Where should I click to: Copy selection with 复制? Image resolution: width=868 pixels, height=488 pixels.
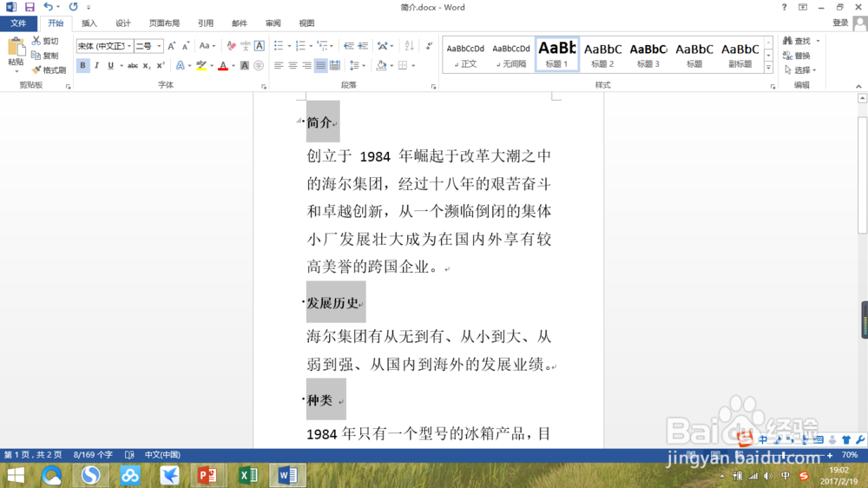tap(45, 56)
